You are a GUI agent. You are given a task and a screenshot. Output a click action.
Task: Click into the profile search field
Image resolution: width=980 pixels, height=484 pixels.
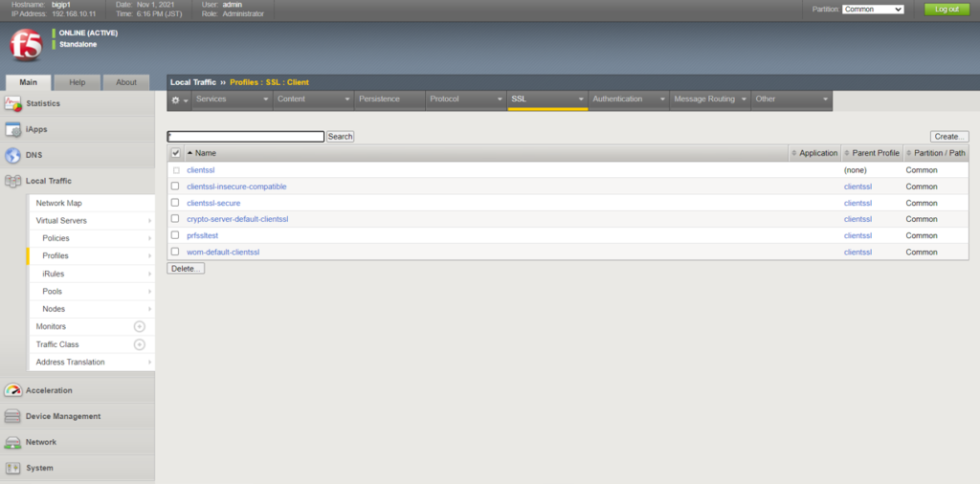[x=246, y=137]
